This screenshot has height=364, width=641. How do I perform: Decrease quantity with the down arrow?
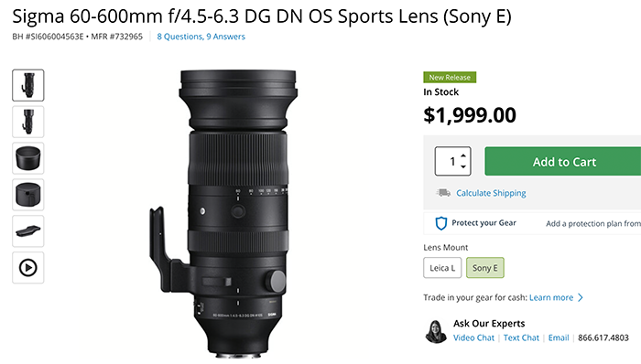[463, 166]
